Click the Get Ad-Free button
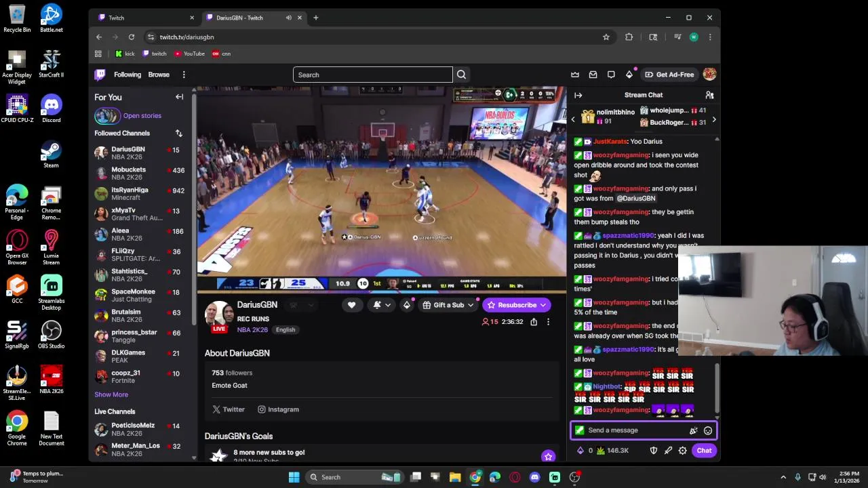 point(669,75)
